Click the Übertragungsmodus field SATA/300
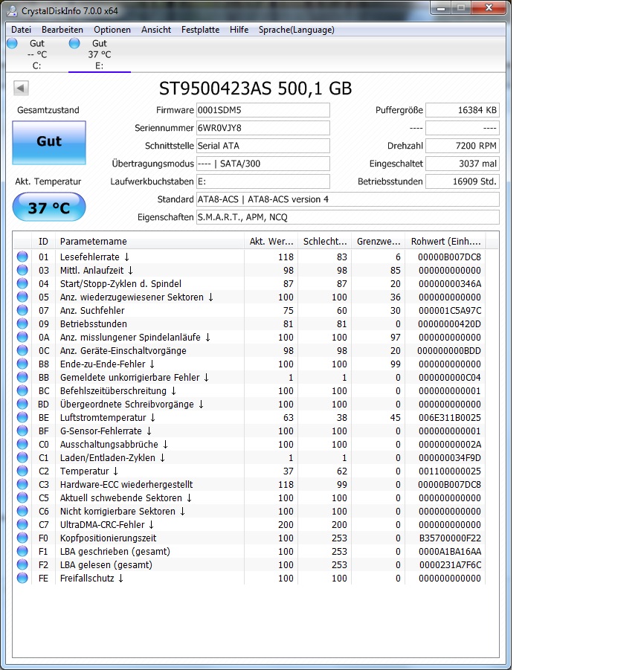 pyautogui.click(x=263, y=164)
